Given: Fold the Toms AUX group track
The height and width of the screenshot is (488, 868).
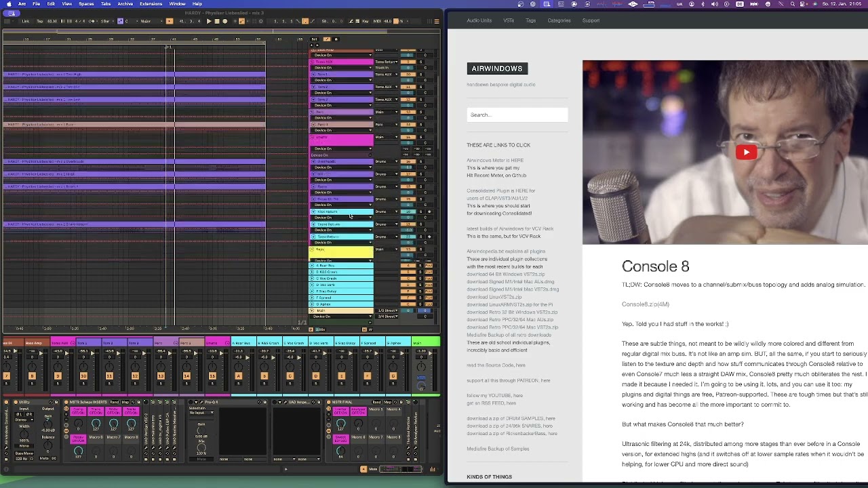Looking at the screenshot, I should tap(312, 62).
